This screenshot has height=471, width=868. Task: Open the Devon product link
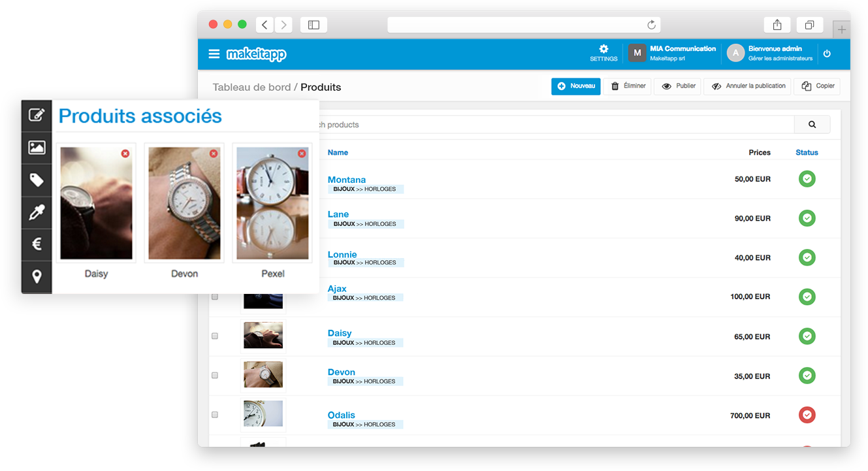[342, 372]
